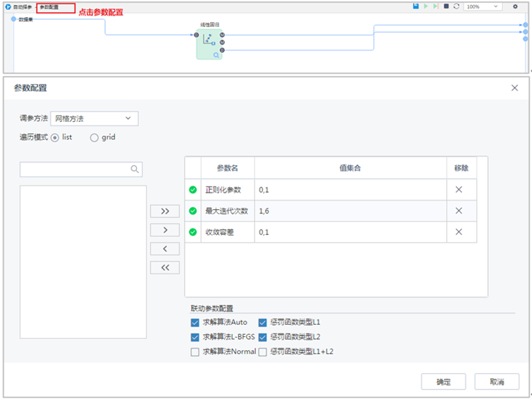Open the 100% zoom dropdown
The height and width of the screenshot is (400, 532).
483,6
